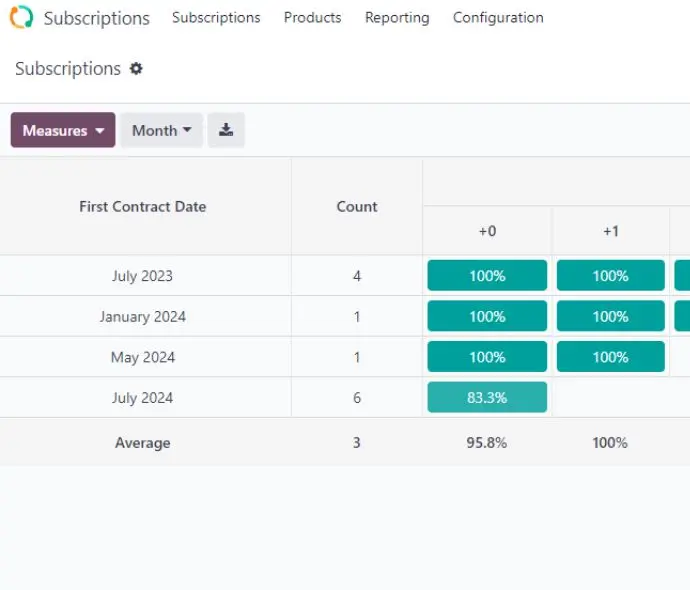Open the Reporting menu

pyautogui.click(x=397, y=18)
